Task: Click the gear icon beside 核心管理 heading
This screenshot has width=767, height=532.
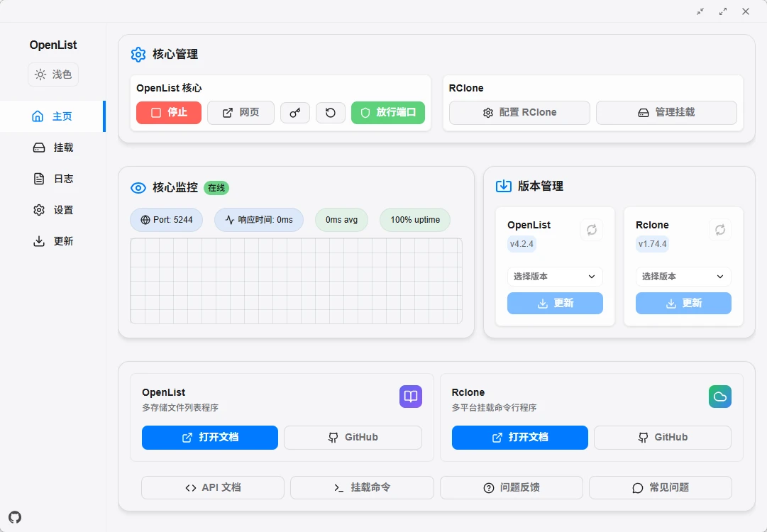Action: point(138,55)
